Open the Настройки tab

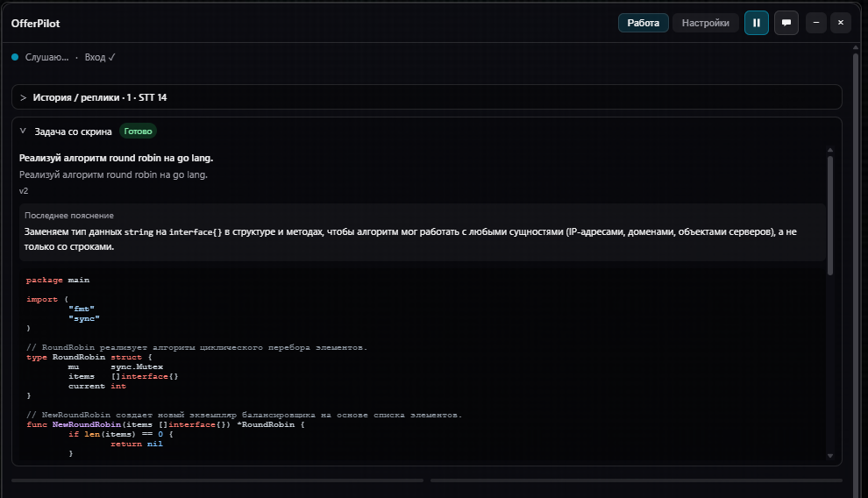(x=705, y=23)
